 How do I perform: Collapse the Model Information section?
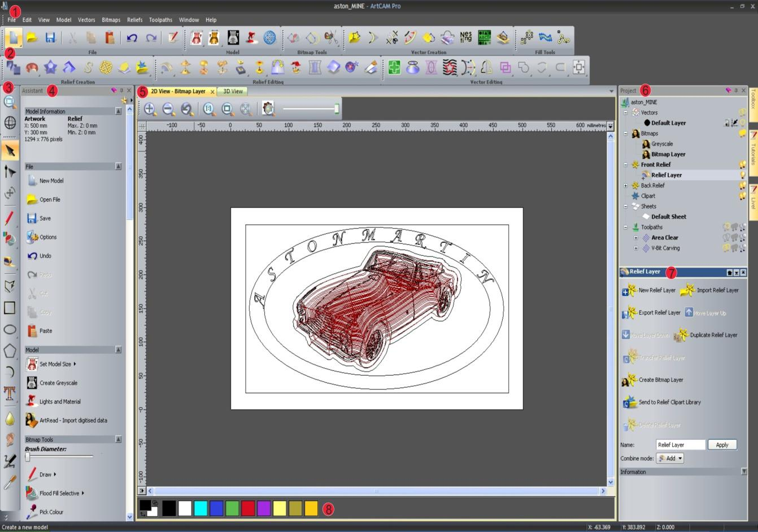pyautogui.click(x=118, y=111)
